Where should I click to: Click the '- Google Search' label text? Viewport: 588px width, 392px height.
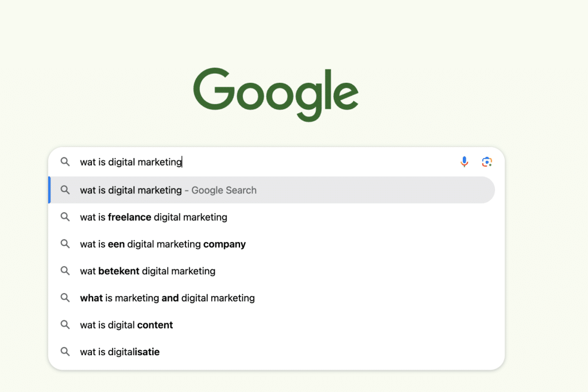tap(220, 190)
